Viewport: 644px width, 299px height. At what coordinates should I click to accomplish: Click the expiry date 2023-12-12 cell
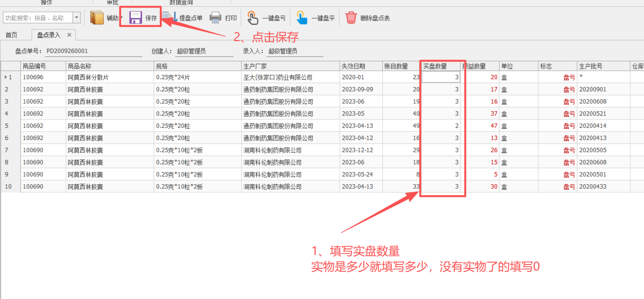361,150
